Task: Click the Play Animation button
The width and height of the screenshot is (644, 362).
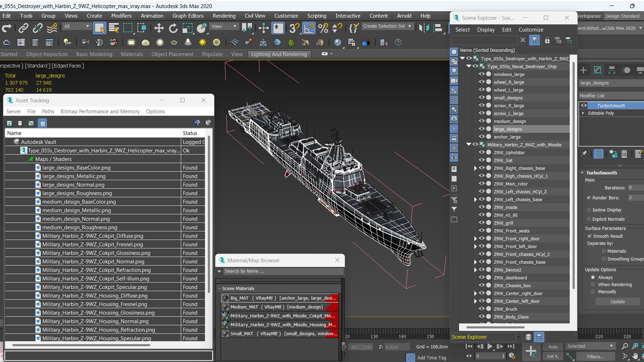Action: pos(490,346)
